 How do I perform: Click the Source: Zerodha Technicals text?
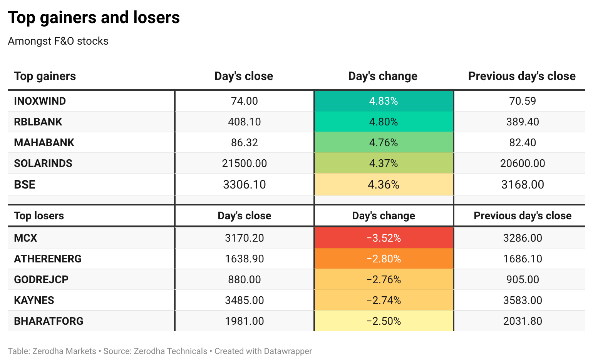(x=155, y=351)
